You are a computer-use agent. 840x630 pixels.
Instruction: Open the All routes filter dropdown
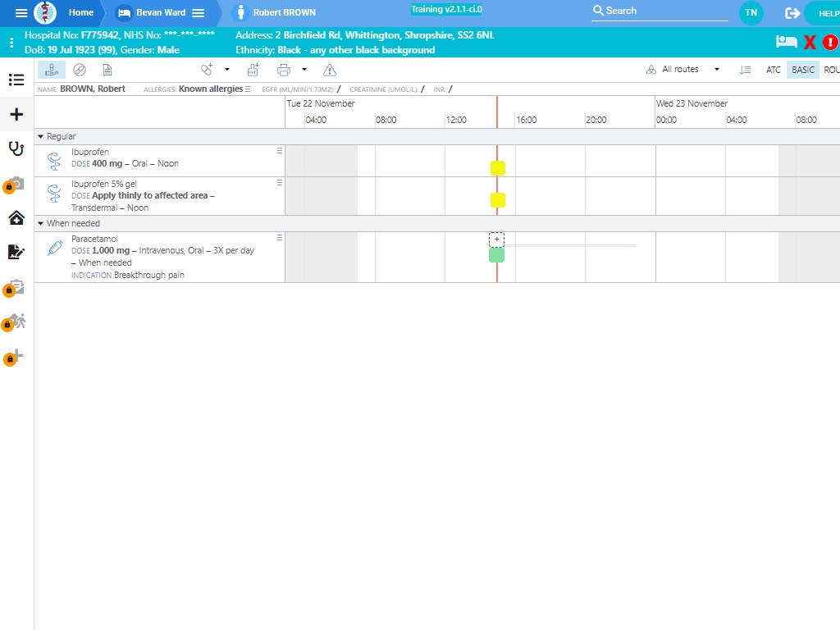point(683,70)
